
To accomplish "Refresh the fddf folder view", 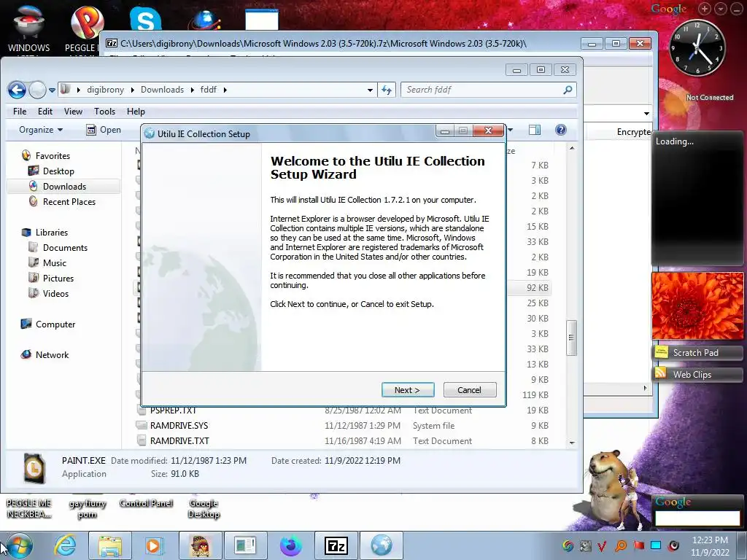I will click(387, 90).
